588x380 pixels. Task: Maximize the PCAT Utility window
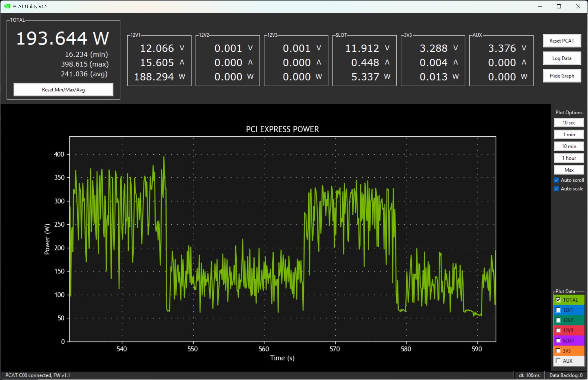point(559,6)
